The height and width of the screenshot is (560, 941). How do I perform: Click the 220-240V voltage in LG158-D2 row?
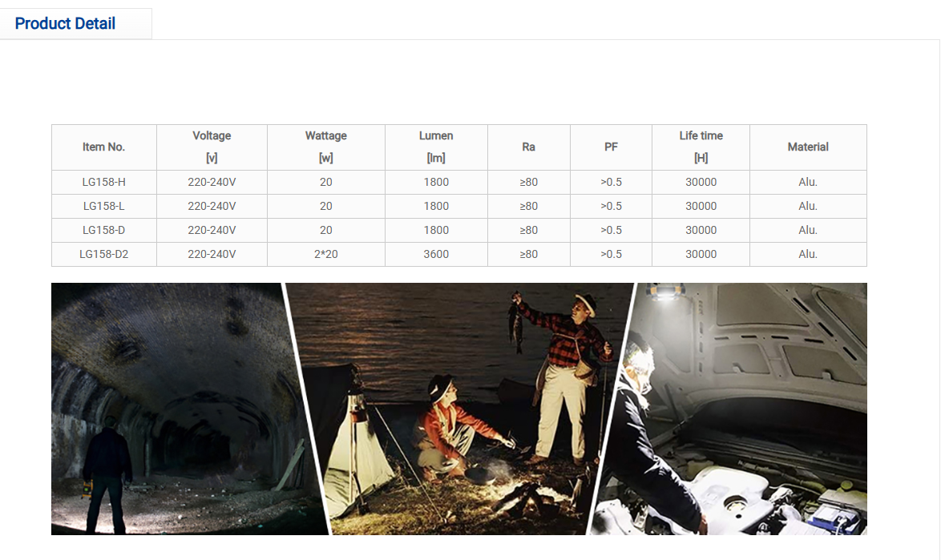(x=212, y=254)
